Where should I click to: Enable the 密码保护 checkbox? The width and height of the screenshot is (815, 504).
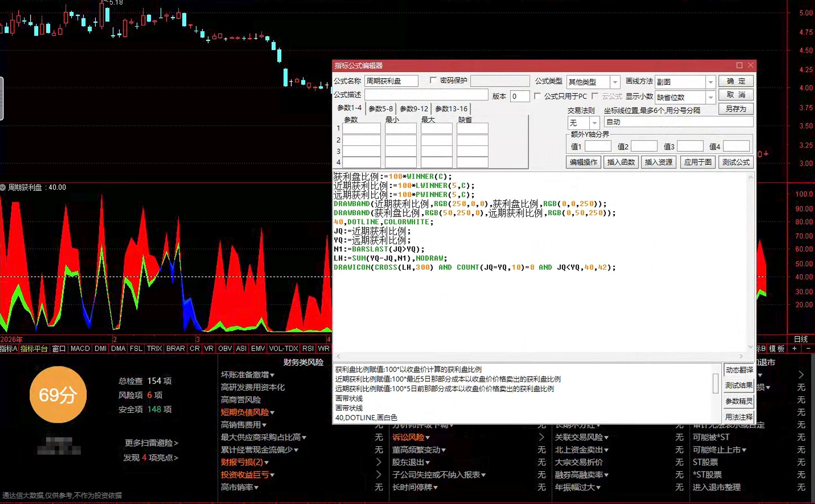[433, 80]
